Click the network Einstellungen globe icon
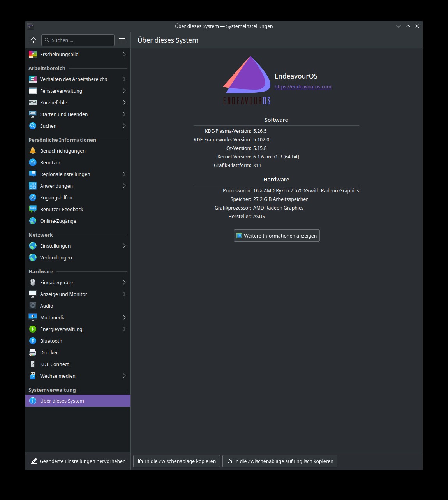This screenshot has height=500, width=448. click(33, 246)
